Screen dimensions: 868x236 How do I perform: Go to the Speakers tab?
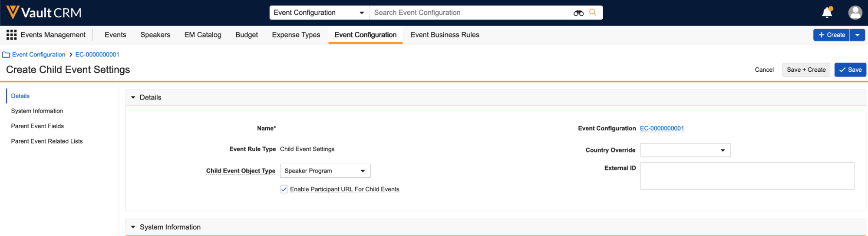(155, 35)
